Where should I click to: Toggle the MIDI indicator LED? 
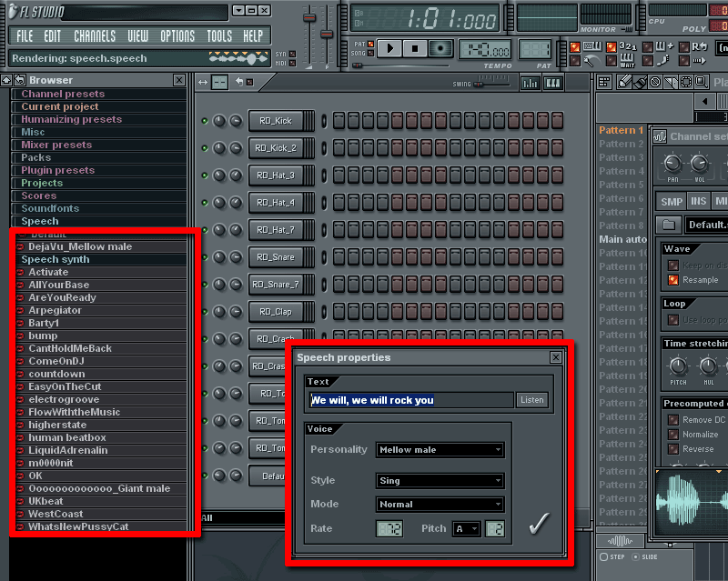292,63
